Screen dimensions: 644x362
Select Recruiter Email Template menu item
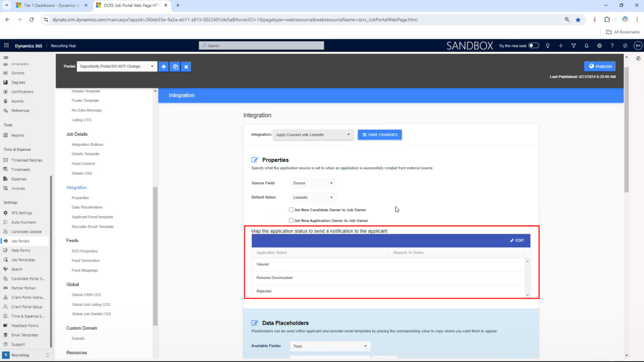93,227
